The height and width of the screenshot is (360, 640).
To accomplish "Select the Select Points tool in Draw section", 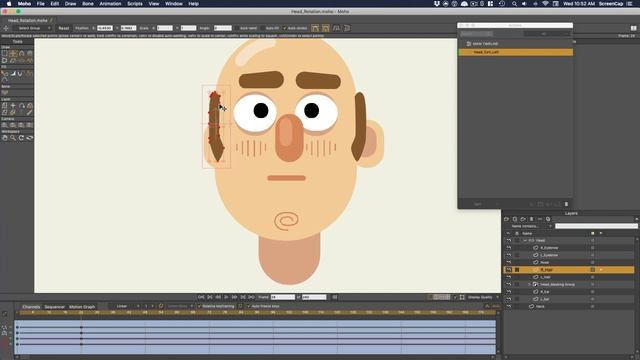I will (4, 53).
